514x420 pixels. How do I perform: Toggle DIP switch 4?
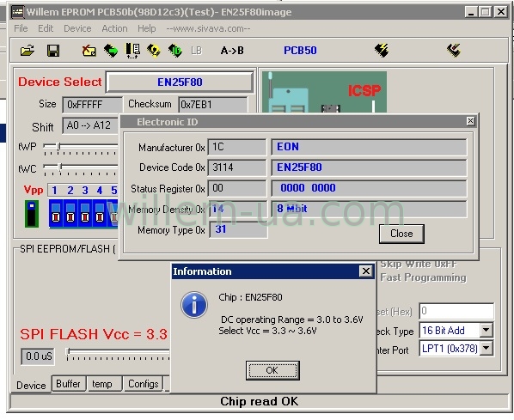click(100, 213)
